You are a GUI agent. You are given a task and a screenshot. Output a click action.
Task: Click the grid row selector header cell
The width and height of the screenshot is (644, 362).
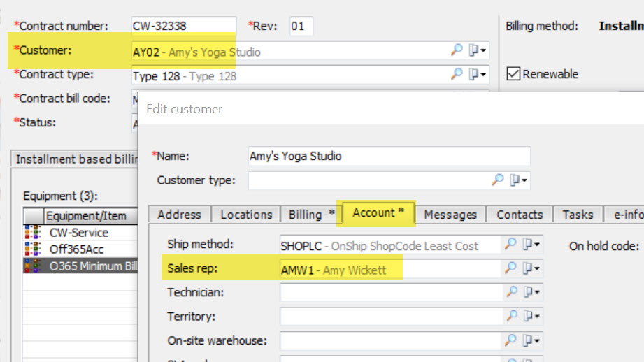34,216
